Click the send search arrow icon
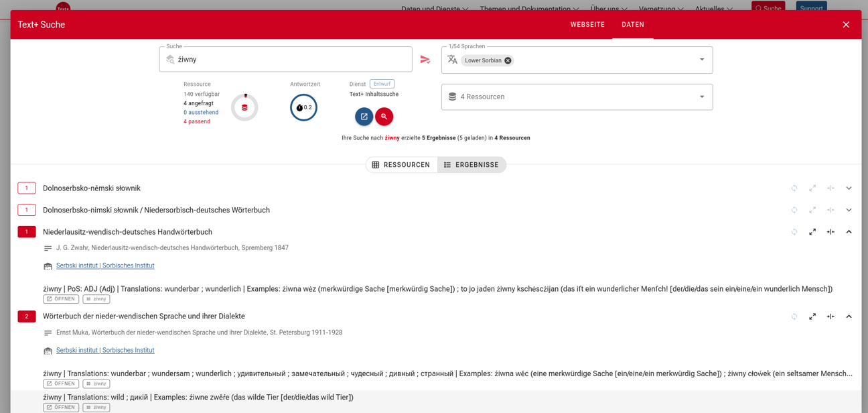This screenshot has width=868, height=413. pos(425,59)
